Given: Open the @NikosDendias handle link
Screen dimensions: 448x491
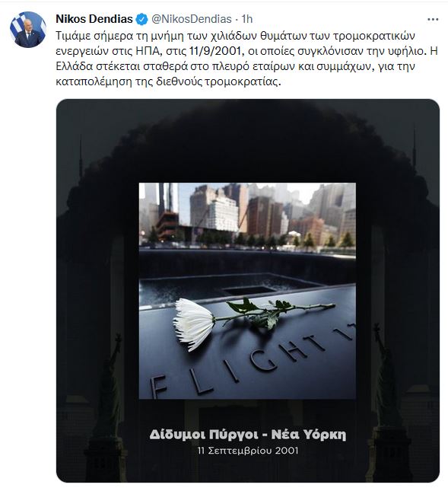Looking at the screenshot, I should [x=192, y=19].
